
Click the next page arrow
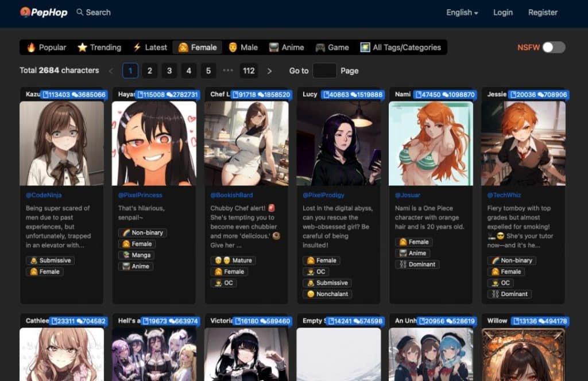click(x=269, y=71)
